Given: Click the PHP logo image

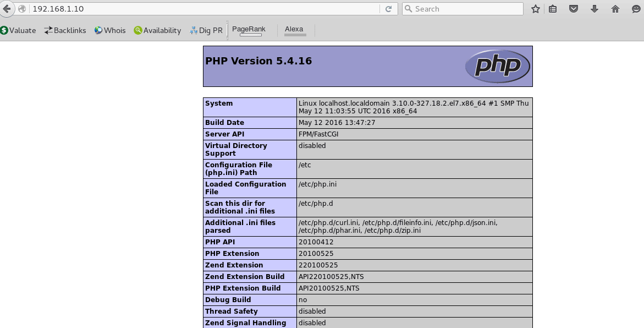Looking at the screenshot, I should [497, 66].
